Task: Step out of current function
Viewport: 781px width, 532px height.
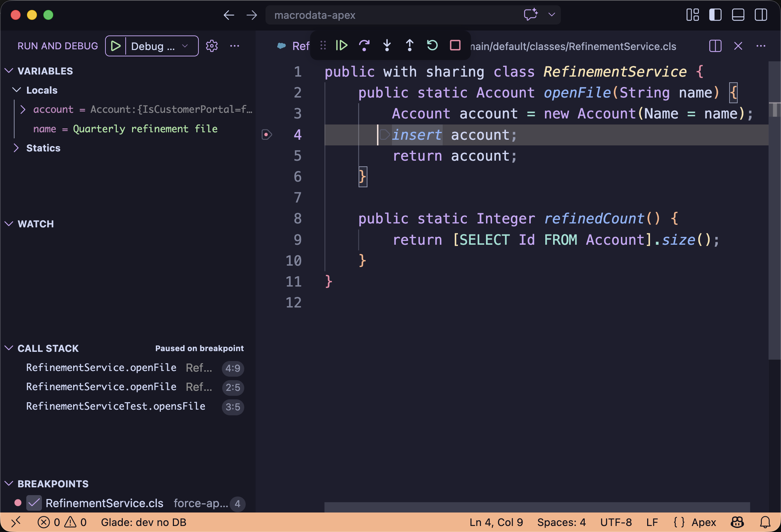Action: 410,45
